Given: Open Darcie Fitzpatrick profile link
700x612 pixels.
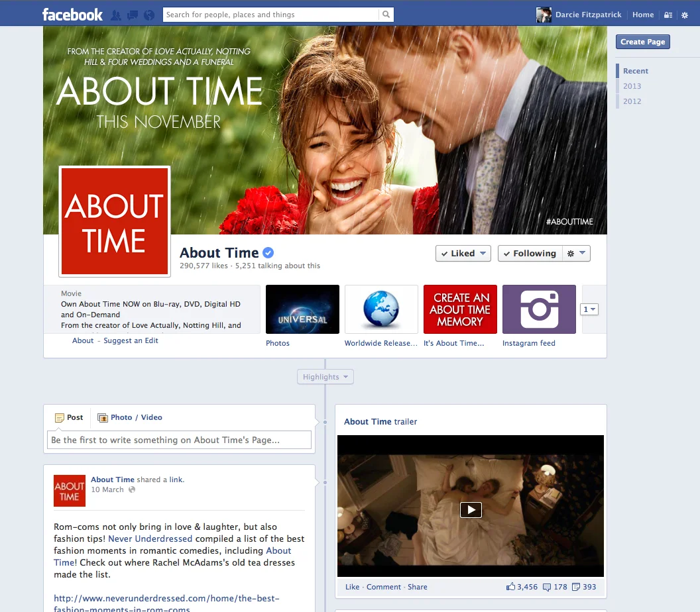Looking at the screenshot, I should (x=588, y=15).
